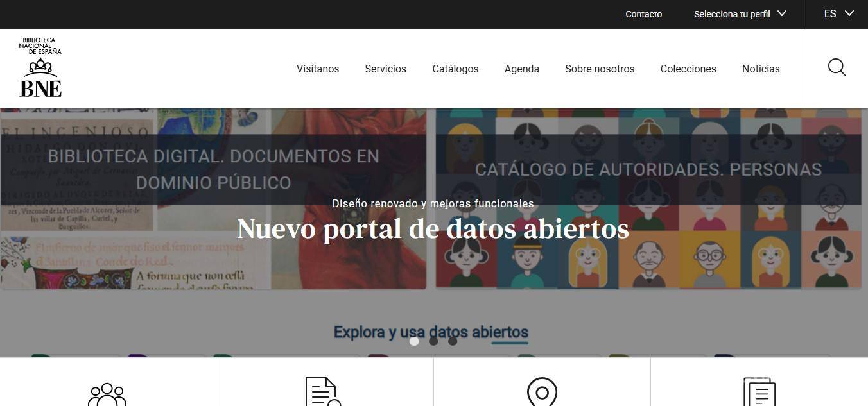Open the Colecciones menu
Image resolution: width=868 pixels, height=406 pixels.
click(x=688, y=69)
